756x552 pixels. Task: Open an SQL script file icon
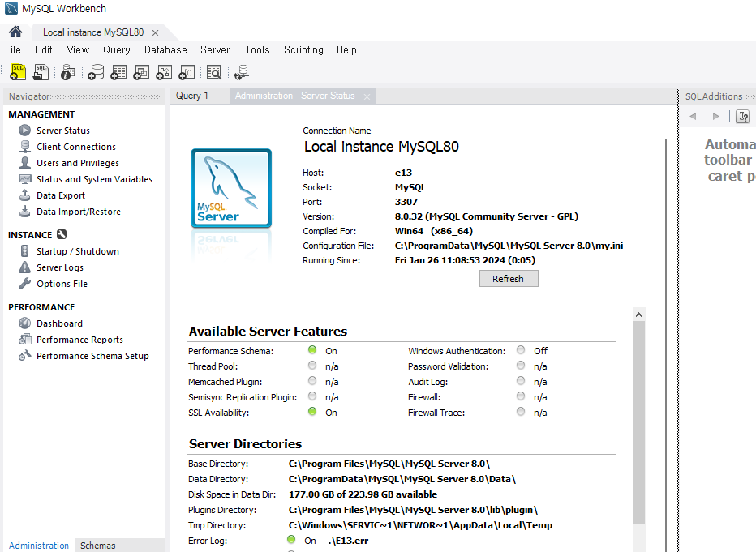click(x=41, y=72)
